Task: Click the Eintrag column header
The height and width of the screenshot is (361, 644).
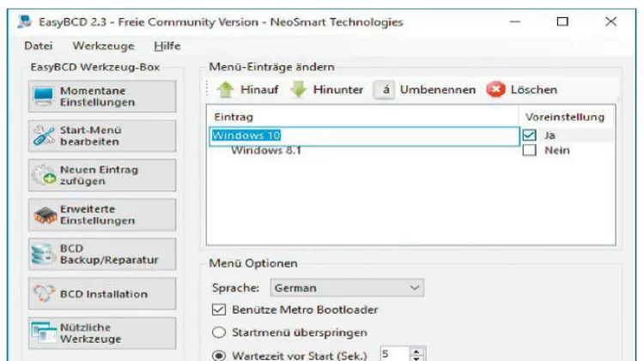Action: click(x=234, y=117)
